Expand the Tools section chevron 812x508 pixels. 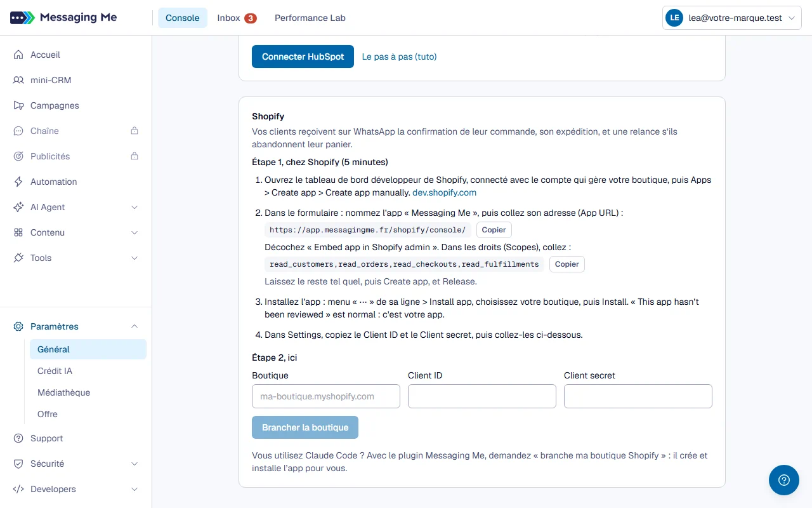tap(134, 258)
